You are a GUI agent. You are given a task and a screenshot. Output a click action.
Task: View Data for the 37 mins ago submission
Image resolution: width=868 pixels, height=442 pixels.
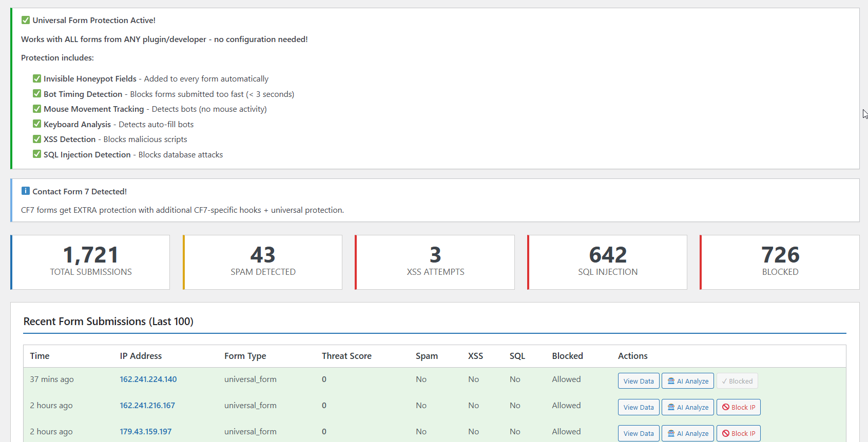click(x=639, y=381)
